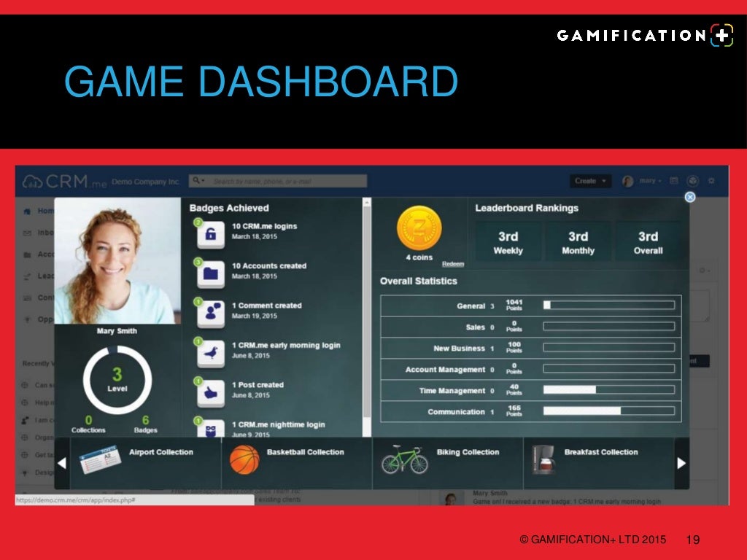Click mary's avatar in the top bar
747x560 pixels.
tap(628, 181)
